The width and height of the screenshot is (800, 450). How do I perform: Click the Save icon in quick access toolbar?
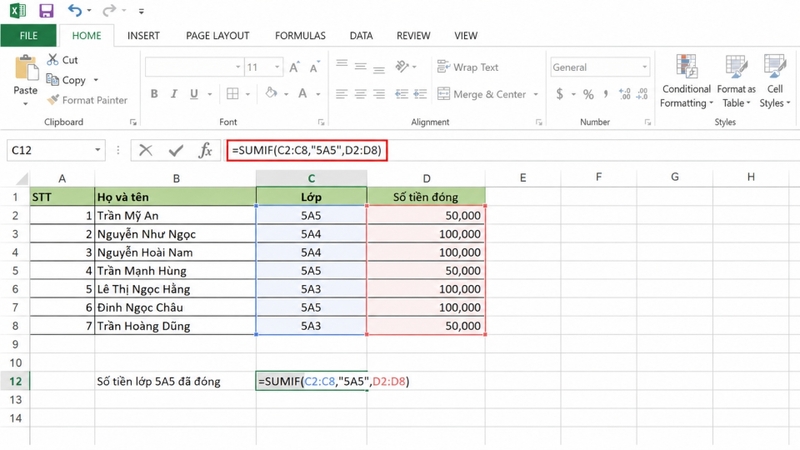(x=46, y=11)
